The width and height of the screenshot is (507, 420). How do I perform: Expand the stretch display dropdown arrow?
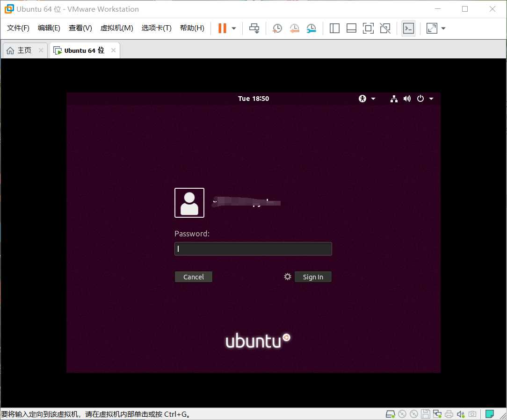[443, 28]
